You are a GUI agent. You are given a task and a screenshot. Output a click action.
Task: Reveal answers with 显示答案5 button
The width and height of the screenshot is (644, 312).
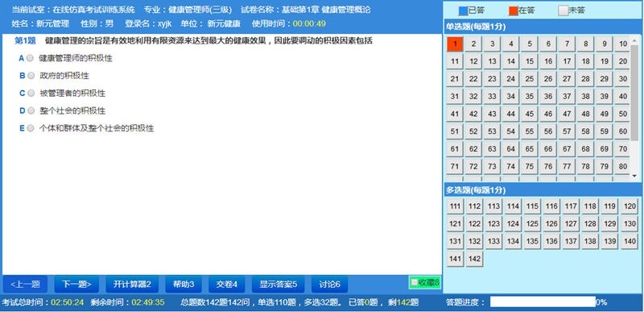click(x=278, y=284)
